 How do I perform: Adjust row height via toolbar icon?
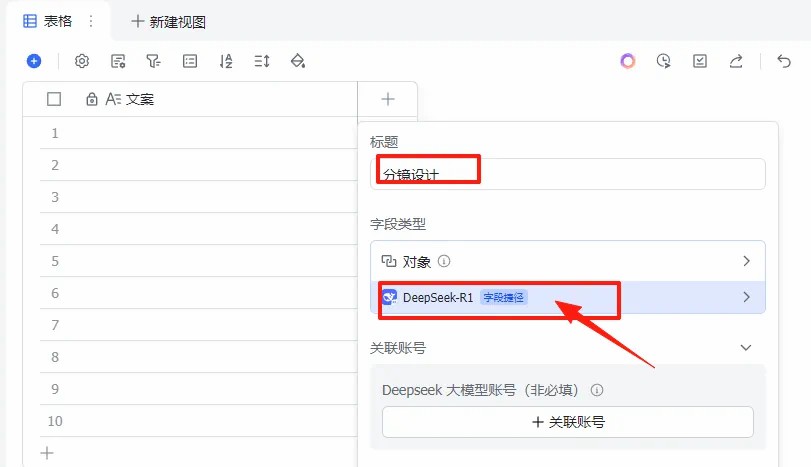point(262,61)
